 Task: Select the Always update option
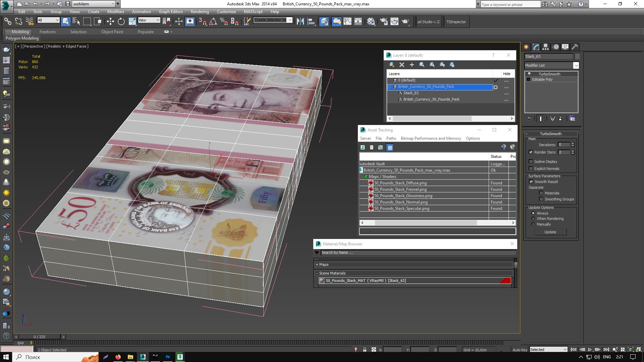(x=533, y=213)
